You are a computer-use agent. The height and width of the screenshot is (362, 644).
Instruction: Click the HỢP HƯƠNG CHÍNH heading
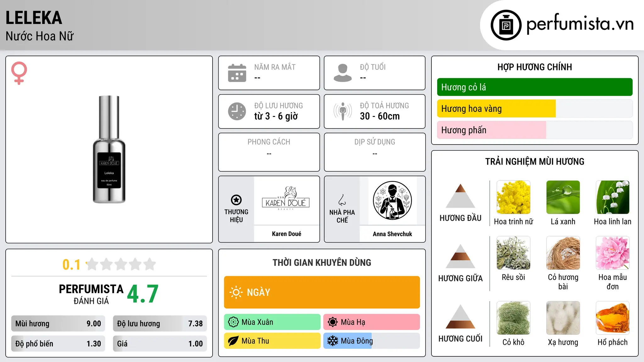[x=535, y=67]
